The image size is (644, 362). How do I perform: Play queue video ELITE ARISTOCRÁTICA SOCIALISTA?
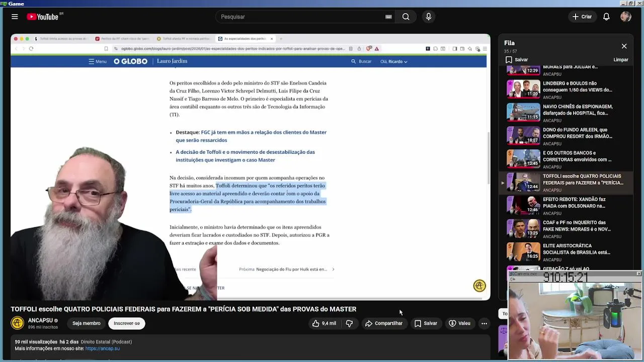tap(566, 252)
